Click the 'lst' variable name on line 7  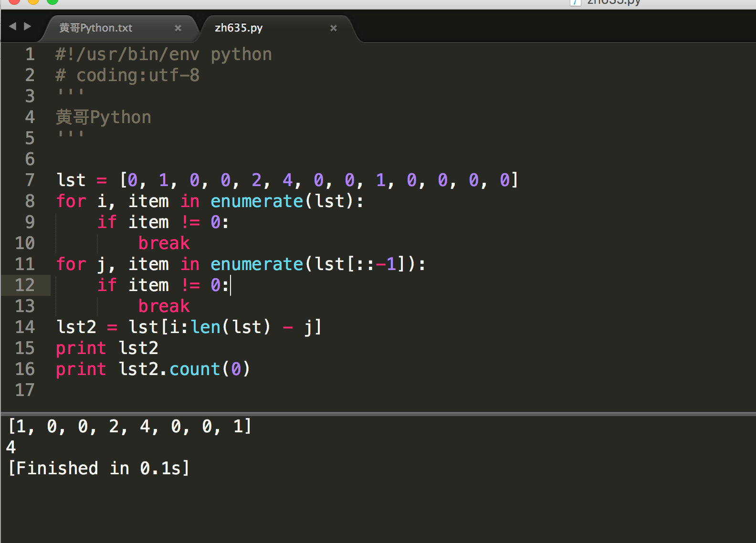click(x=71, y=180)
